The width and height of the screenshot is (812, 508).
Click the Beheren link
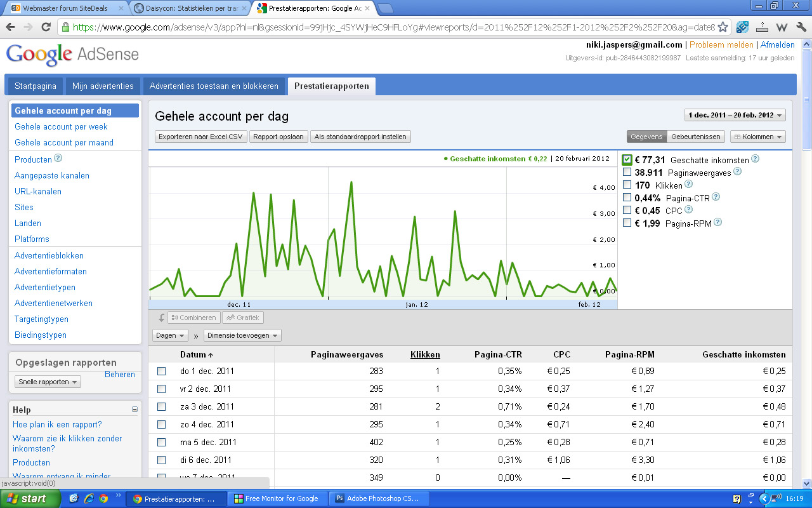click(120, 374)
